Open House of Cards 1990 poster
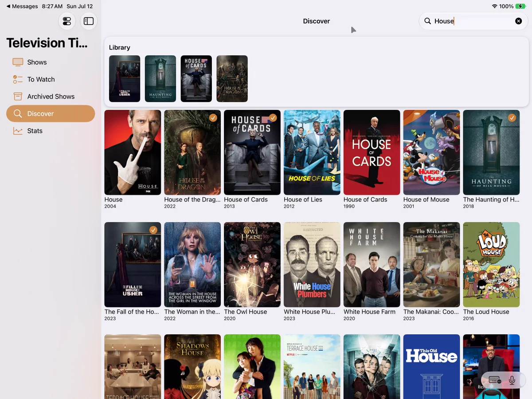 tap(372, 153)
